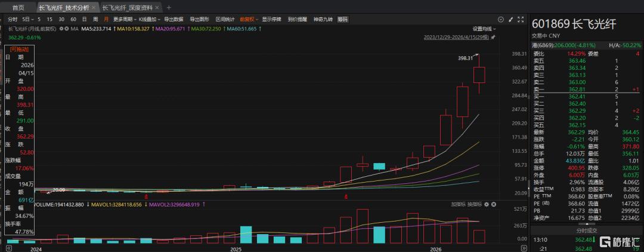Remove MA indicator with x icon

67,29
